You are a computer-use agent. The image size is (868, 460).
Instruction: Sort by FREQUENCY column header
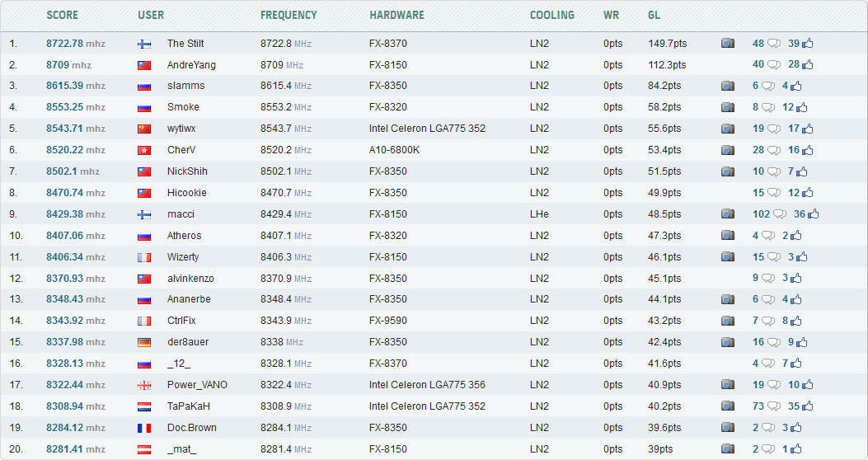point(289,15)
